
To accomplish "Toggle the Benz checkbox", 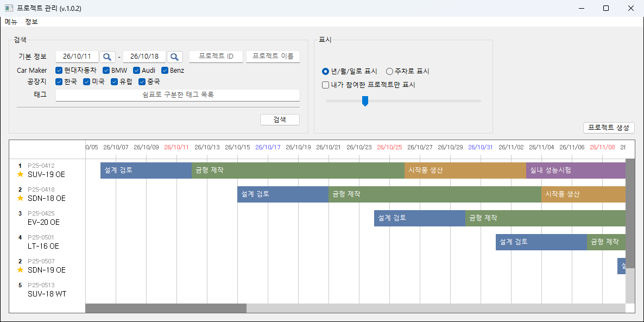I will click(165, 70).
